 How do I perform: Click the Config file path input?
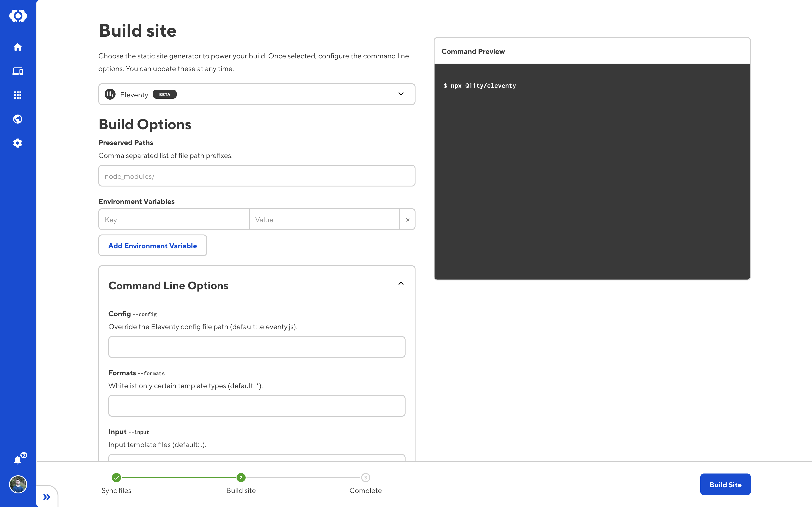(x=257, y=347)
